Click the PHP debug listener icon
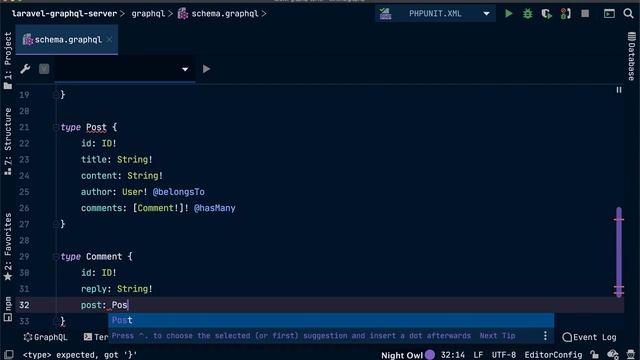This screenshot has height=360, width=640. [566, 14]
